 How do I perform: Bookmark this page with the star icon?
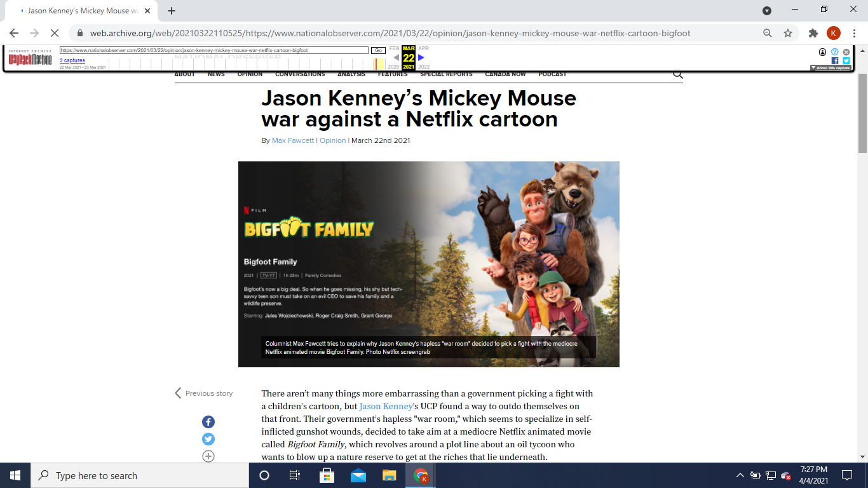coord(788,33)
